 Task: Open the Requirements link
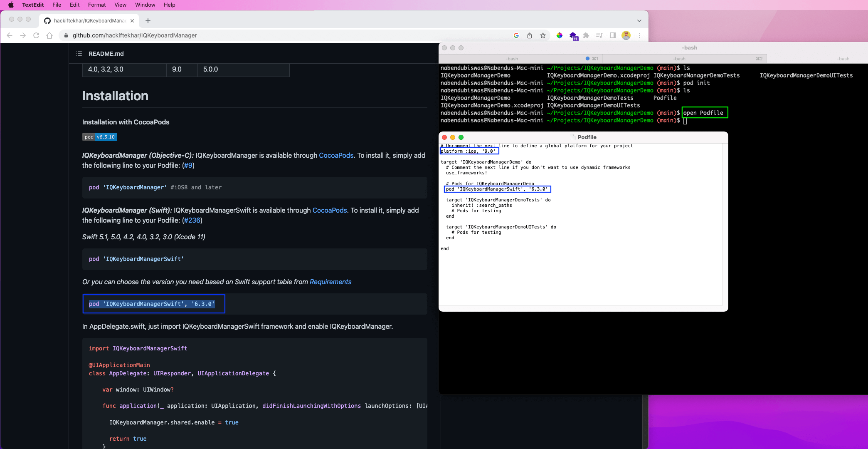[x=330, y=282]
